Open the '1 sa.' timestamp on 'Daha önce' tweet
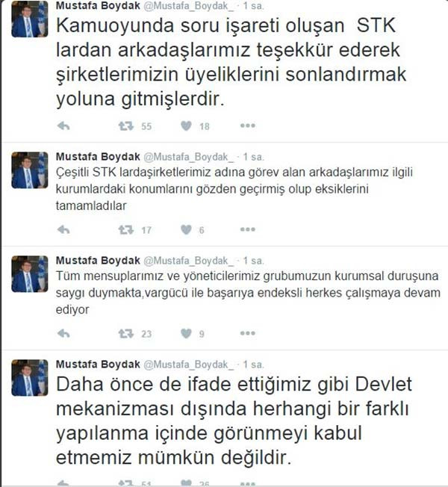 click(253, 365)
